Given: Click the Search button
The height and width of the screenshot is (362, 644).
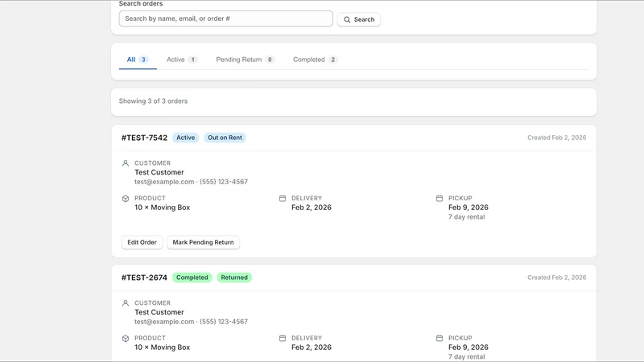Looking at the screenshot, I should [x=358, y=19].
